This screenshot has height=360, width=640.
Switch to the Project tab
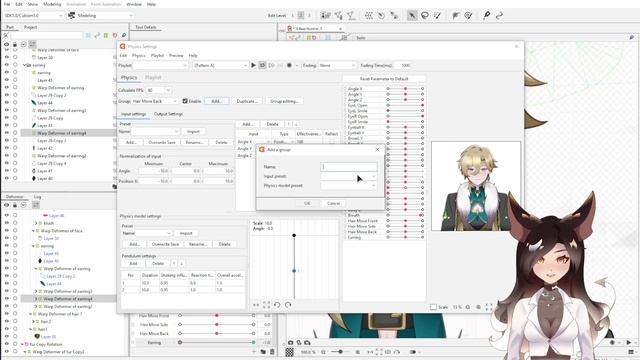coord(31,27)
